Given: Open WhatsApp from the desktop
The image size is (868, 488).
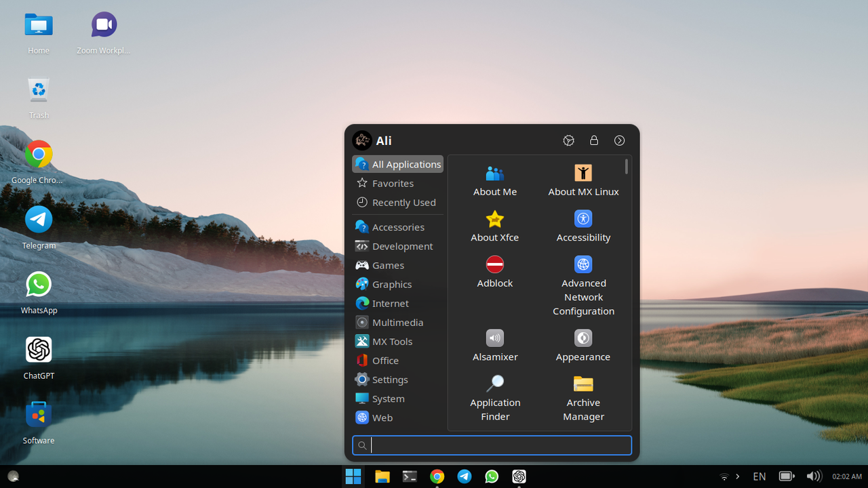Looking at the screenshot, I should (x=39, y=284).
